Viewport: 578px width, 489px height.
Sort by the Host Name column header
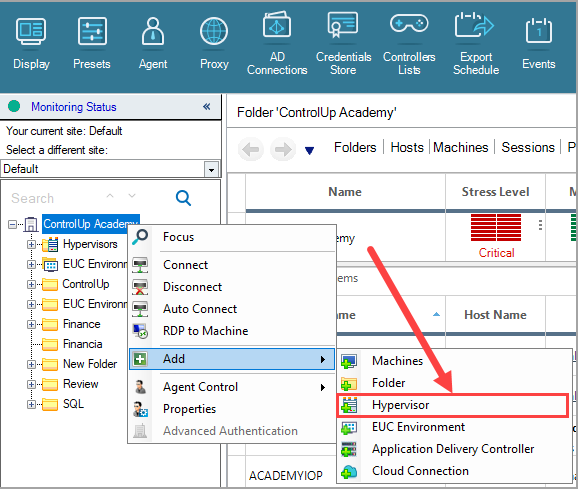(x=495, y=315)
